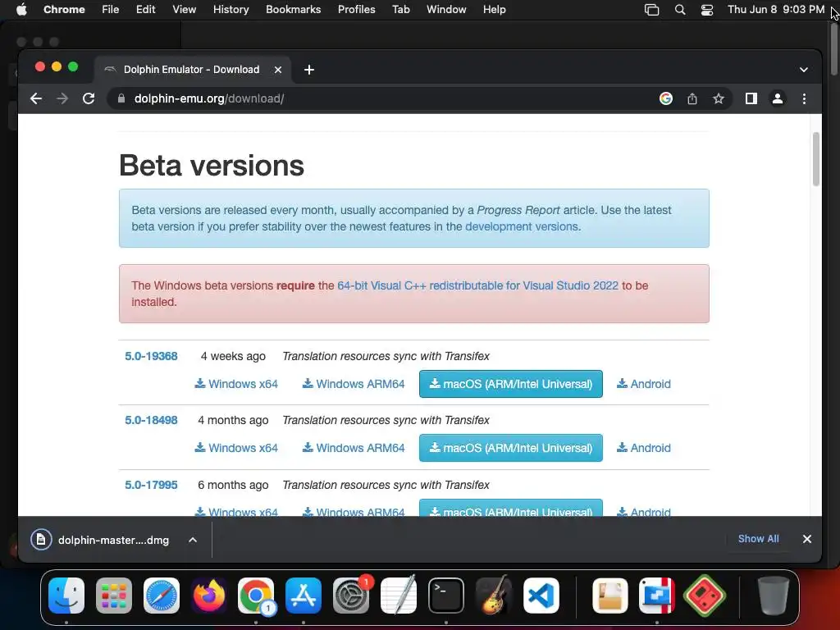Open Launchpad from the Dock
Screen dimensions: 840x630
(114, 596)
